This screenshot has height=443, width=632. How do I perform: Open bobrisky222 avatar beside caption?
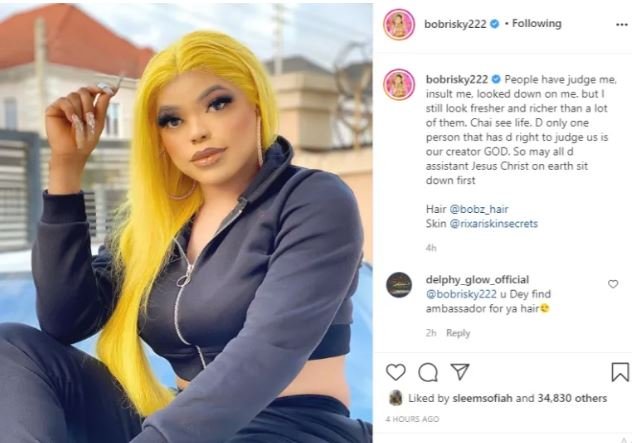pos(399,84)
